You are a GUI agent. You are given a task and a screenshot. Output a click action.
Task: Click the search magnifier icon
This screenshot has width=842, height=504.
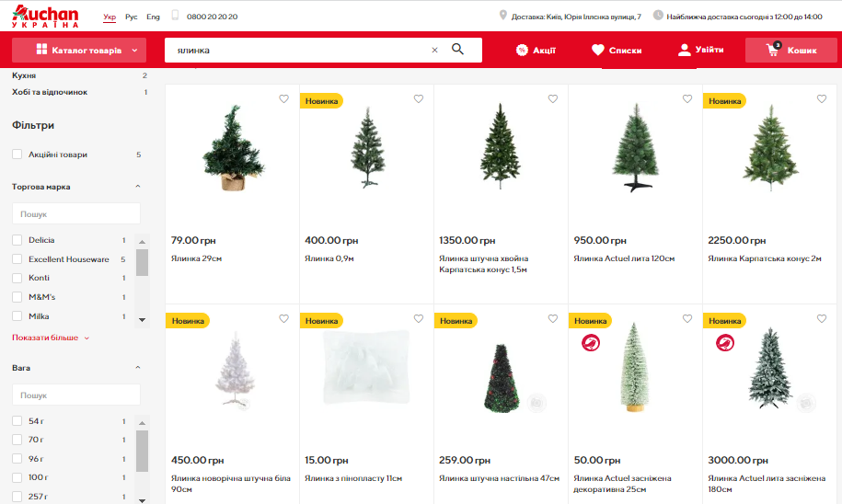pos(457,50)
